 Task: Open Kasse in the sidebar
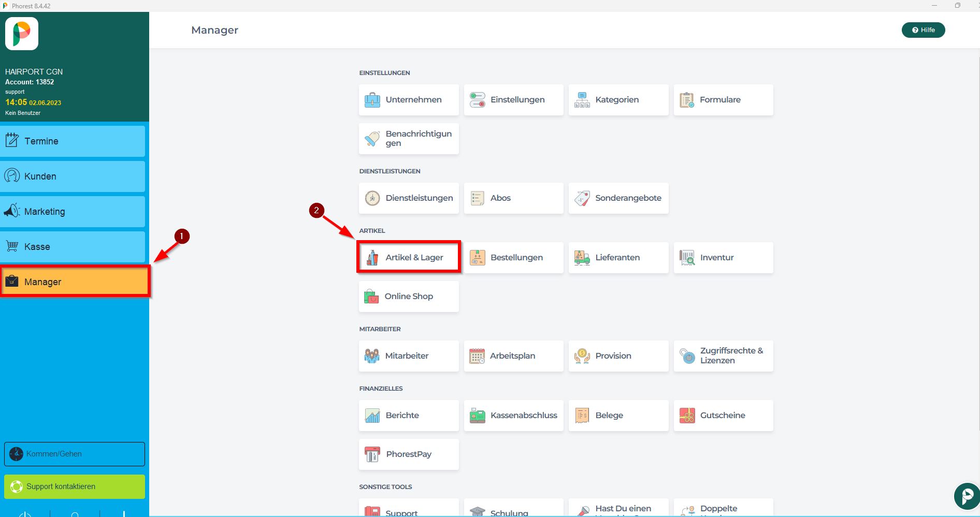(x=73, y=247)
